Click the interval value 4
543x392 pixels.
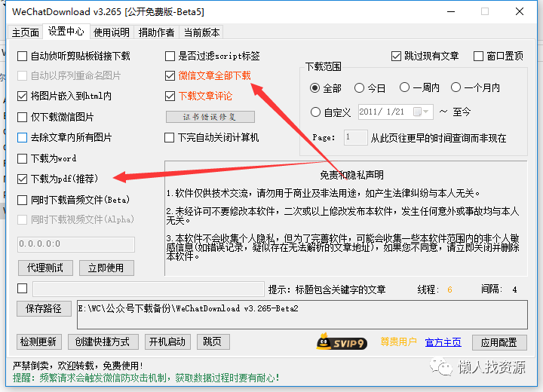514,289
